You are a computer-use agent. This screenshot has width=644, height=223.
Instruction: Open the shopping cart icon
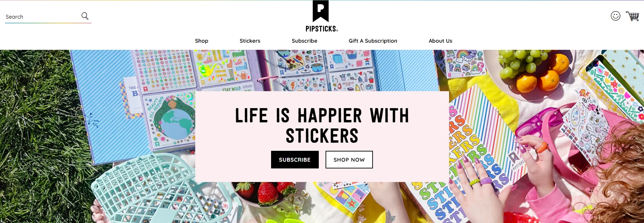coord(632,16)
